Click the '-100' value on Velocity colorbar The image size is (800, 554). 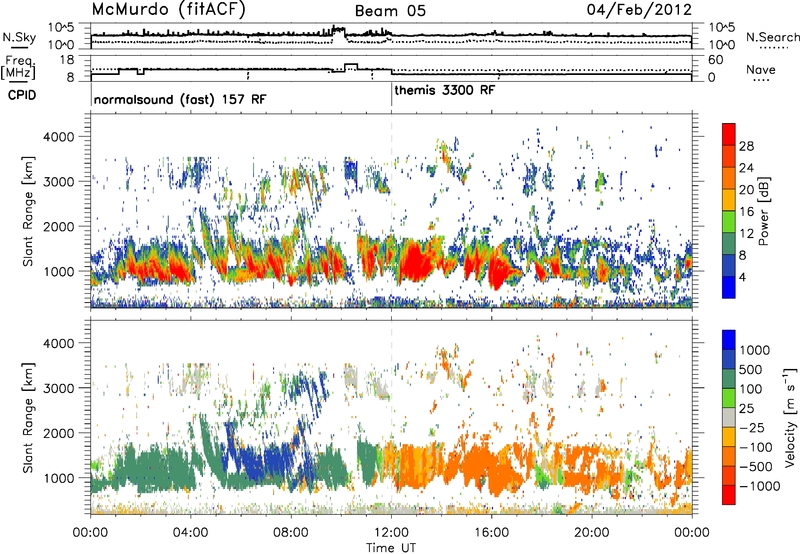tap(758, 447)
